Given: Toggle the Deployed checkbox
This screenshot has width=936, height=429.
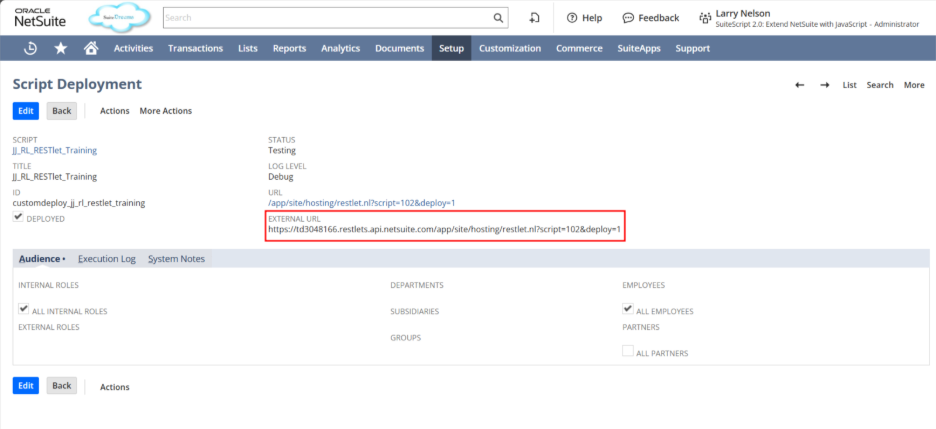Looking at the screenshot, I should (18, 218).
